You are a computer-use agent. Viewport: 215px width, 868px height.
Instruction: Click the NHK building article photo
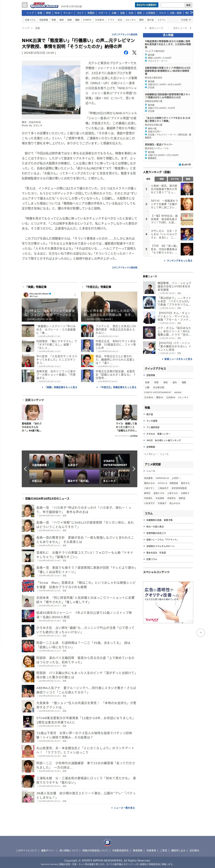coord(51,90)
